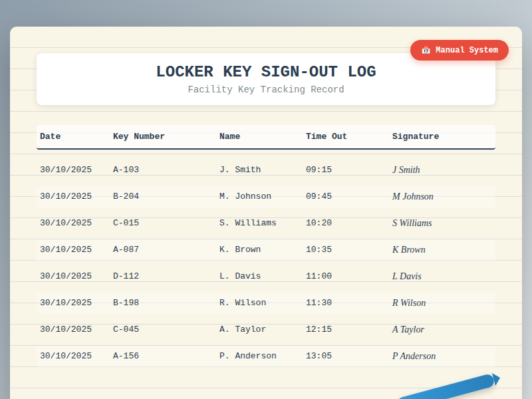Select time 10:35 for K. Brown
Viewport: 532px width, 399px height.
[x=318, y=249]
